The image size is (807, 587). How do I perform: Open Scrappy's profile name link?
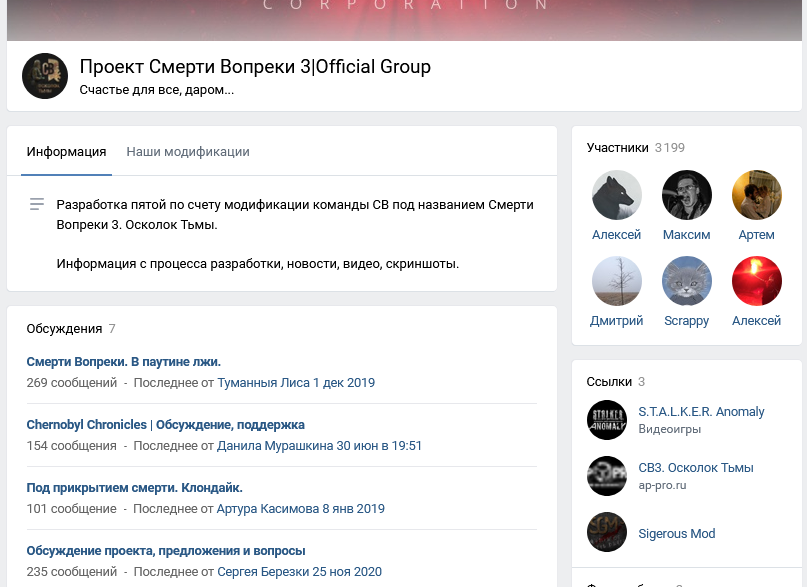pyautogui.click(x=687, y=321)
